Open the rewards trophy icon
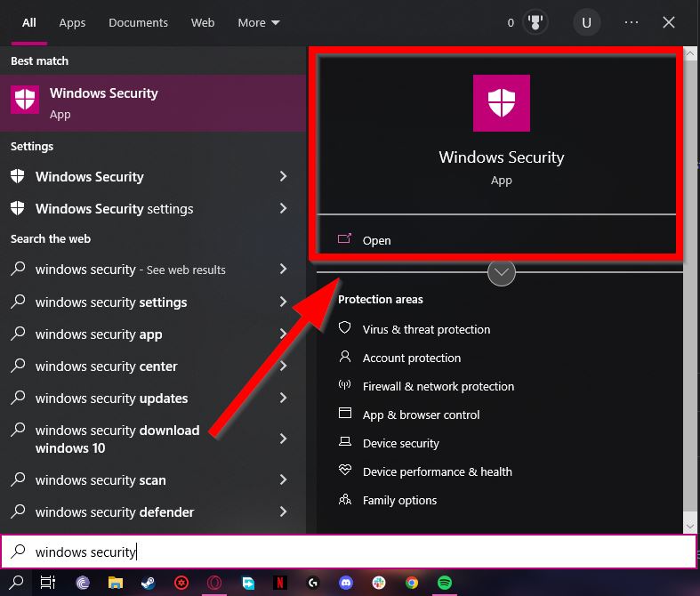 (x=535, y=22)
